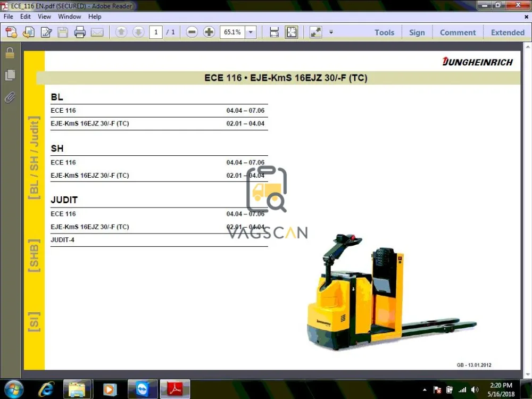This screenshot has width=532, height=399.
Task: Click the Create PDF online icon
Action: [x=12, y=32]
